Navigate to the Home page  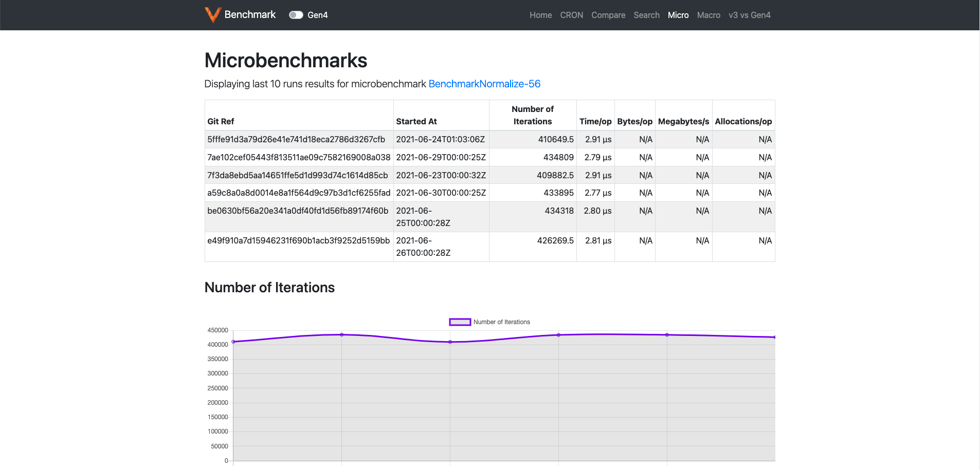pos(540,15)
